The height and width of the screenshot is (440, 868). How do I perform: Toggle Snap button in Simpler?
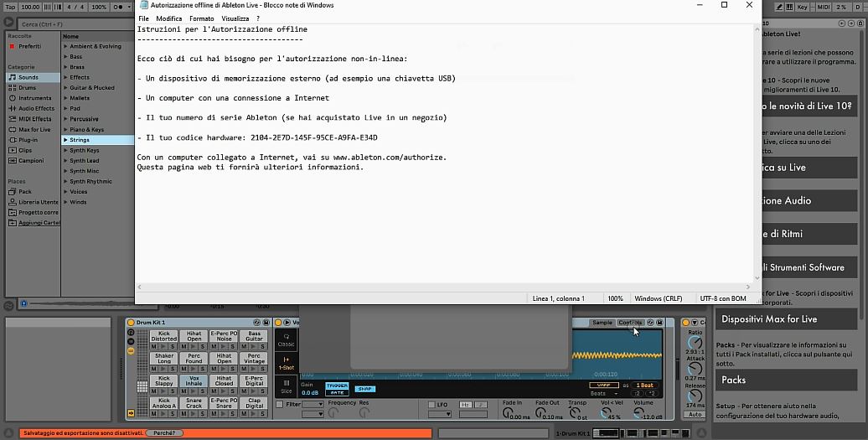(x=364, y=389)
